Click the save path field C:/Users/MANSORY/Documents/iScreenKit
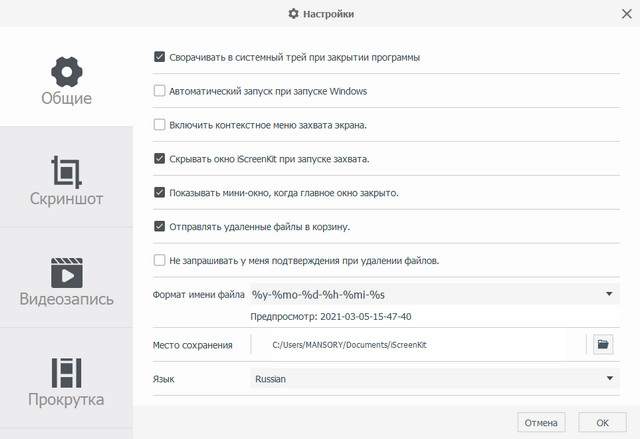The height and width of the screenshot is (439, 640). (418, 345)
